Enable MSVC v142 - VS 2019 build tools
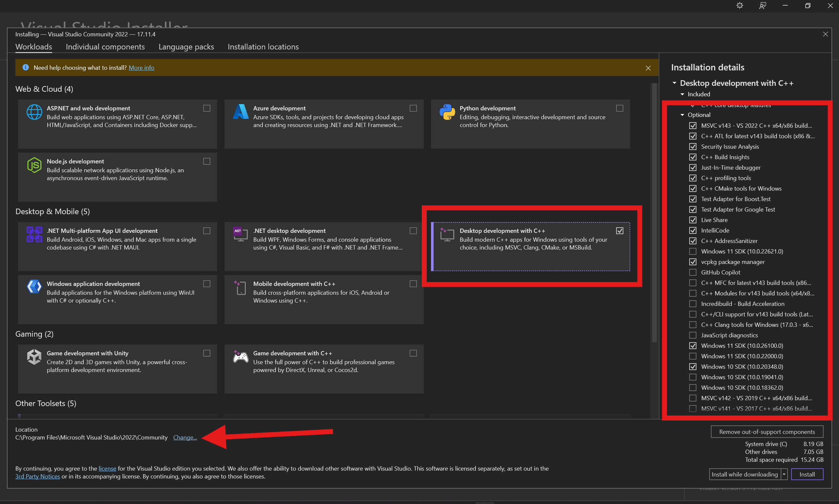The height and width of the screenshot is (504, 839). 693,398
